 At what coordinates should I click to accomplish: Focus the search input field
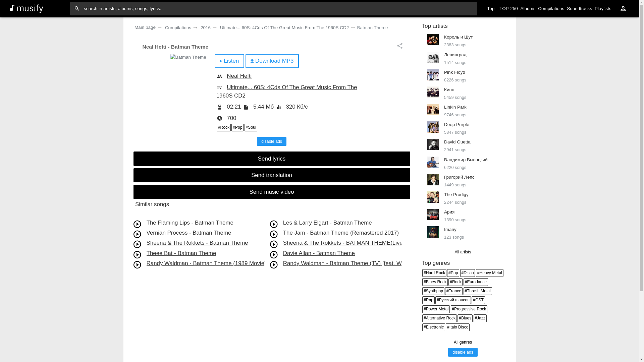[273, 9]
